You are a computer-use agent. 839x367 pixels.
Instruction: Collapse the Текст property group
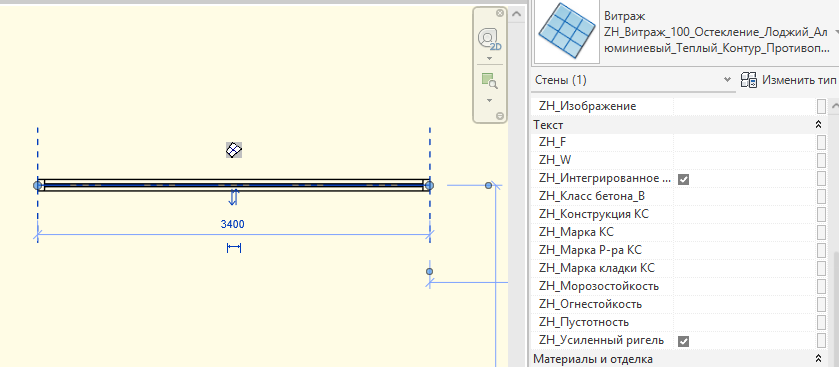pyautogui.click(x=818, y=125)
